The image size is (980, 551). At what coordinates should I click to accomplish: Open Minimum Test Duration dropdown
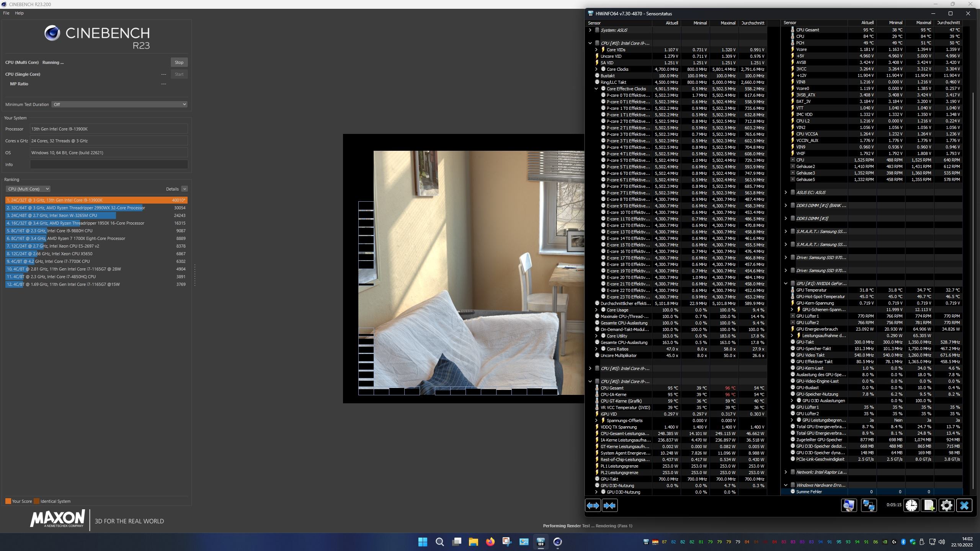point(119,104)
